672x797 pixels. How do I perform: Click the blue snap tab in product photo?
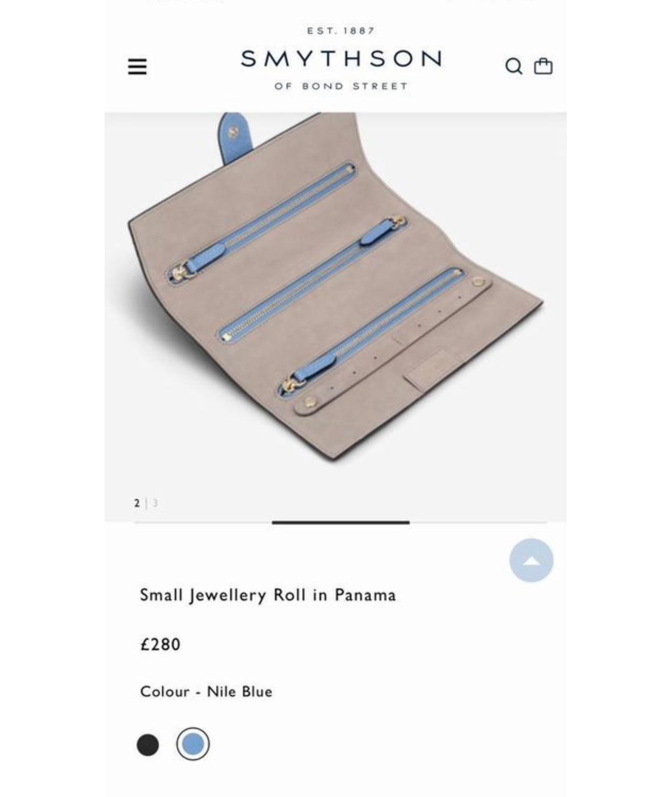tap(235, 138)
